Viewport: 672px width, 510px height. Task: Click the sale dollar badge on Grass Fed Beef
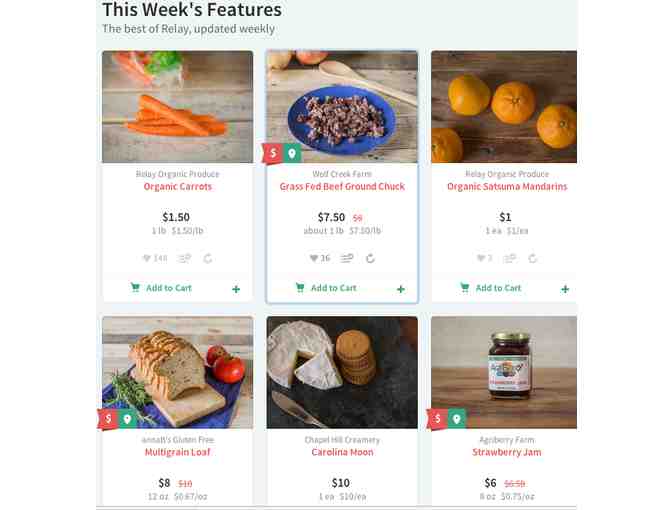pos(273,153)
